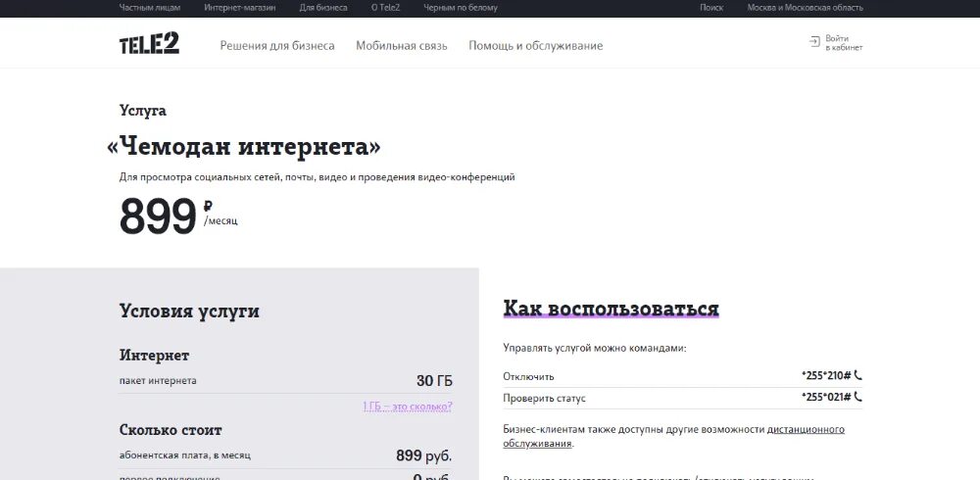Open the Интернет-магазин top menu item
This screenshot has height=480, width=980.
click(x=239, y=8)
